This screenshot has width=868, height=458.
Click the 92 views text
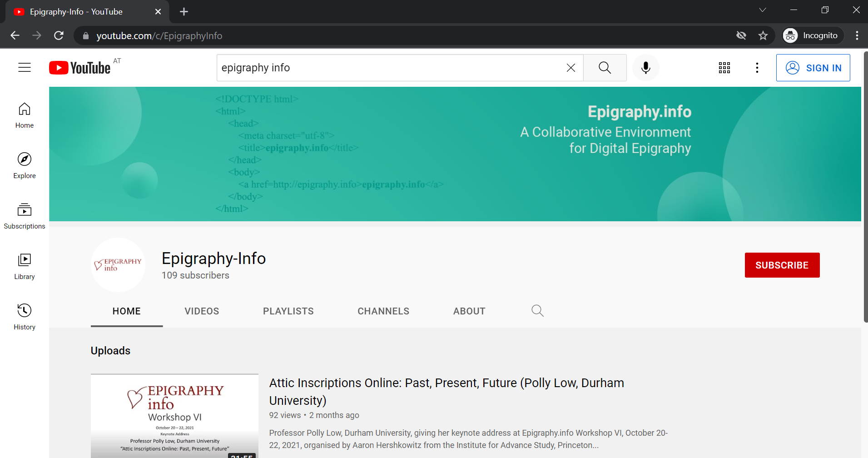pyautogui.click(x=285, y=415)
